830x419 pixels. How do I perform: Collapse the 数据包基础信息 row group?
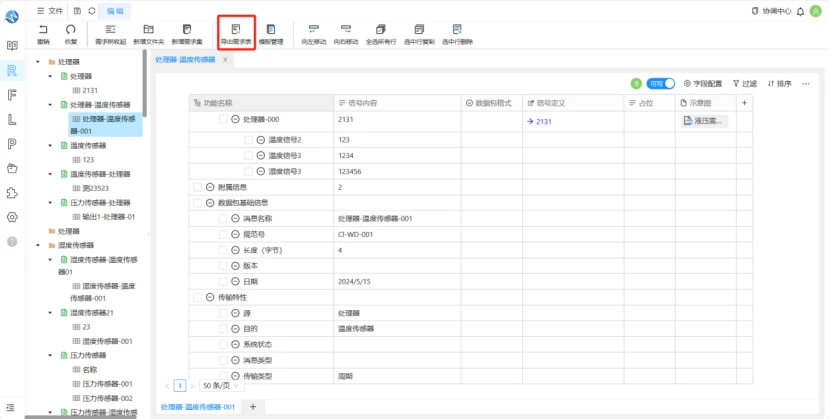pyautogui.click(x=210, y=203)
